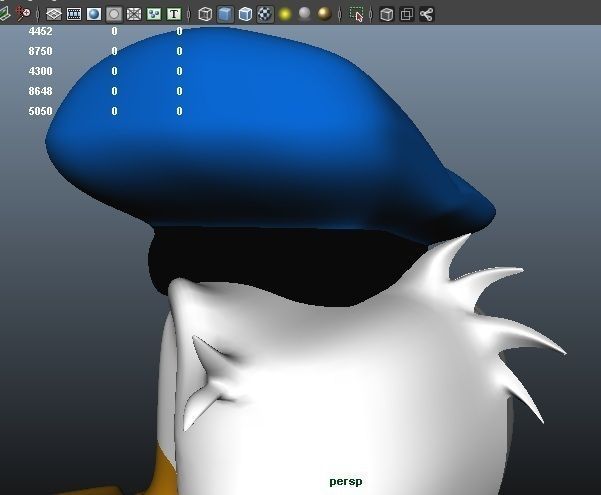Click the 4300 heads-up count
601x495 pixels.
(x=40, y=71)
